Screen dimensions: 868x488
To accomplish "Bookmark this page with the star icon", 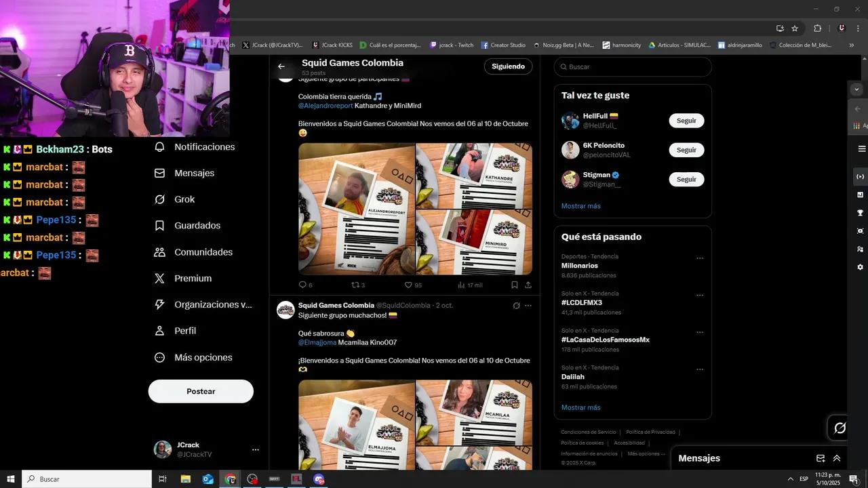I will pos(795,28).
